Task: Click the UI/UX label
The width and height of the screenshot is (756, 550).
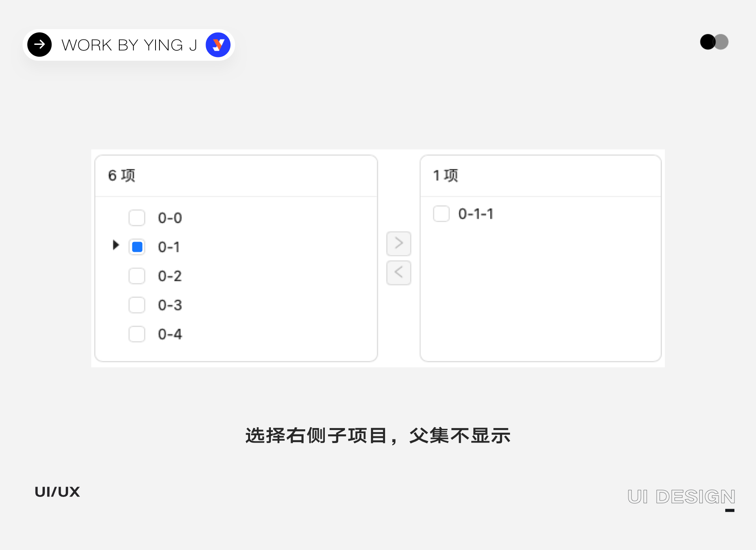Action: pos(57,492)
